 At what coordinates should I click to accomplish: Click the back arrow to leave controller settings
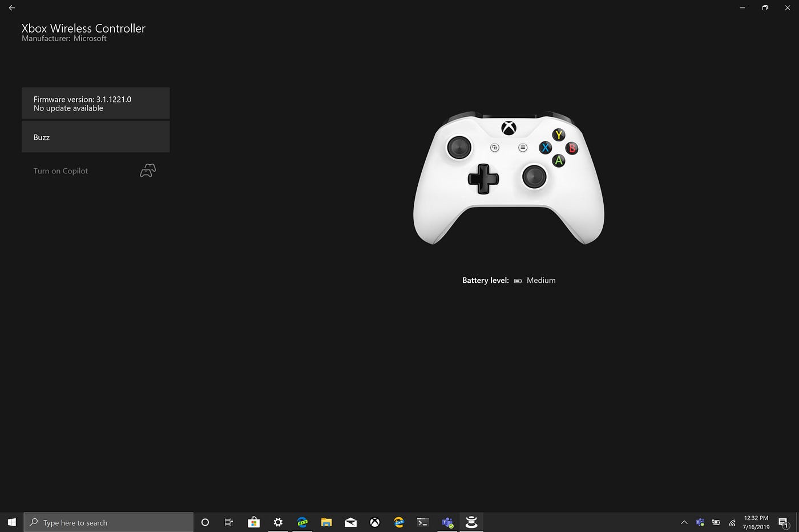pyautogui.click(x=11, y=8)
